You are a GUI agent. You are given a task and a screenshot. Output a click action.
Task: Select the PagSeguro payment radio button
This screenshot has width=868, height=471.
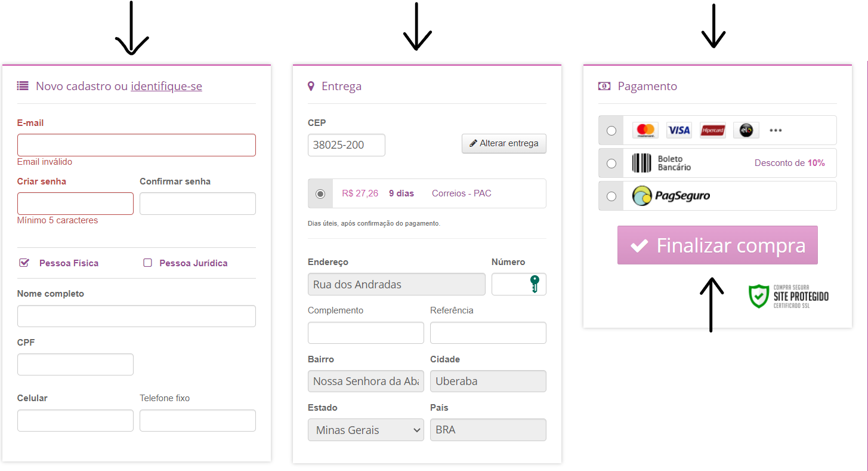tap(611, 196)
